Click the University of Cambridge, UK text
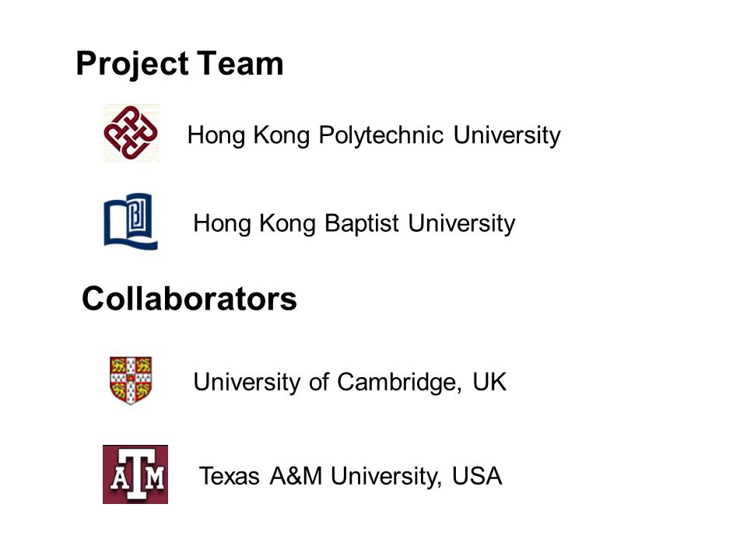This screenshot has width=747, height=560. 349,383
